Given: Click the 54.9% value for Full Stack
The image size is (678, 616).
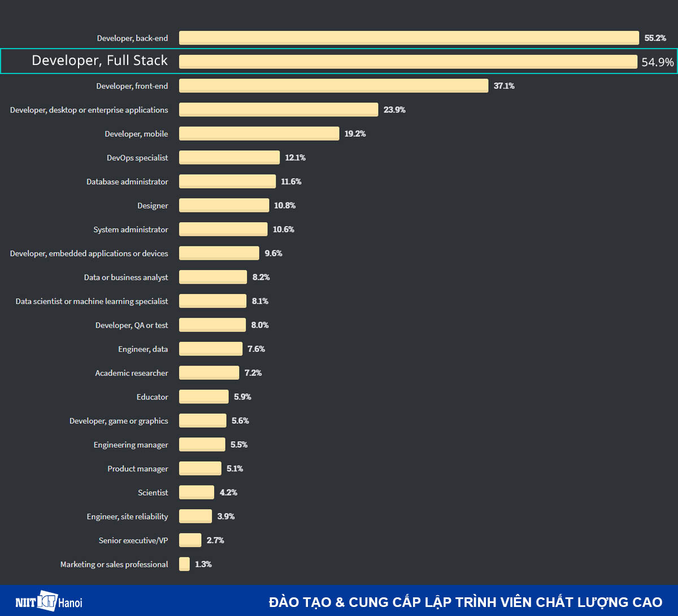Looking at the screenshot, I should [x=657, y=62].
